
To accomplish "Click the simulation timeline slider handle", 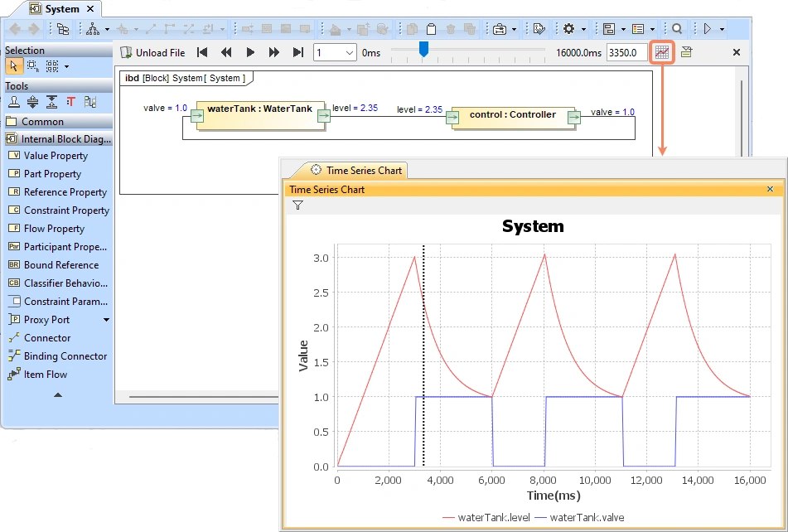I will click(x=423, y=50).
